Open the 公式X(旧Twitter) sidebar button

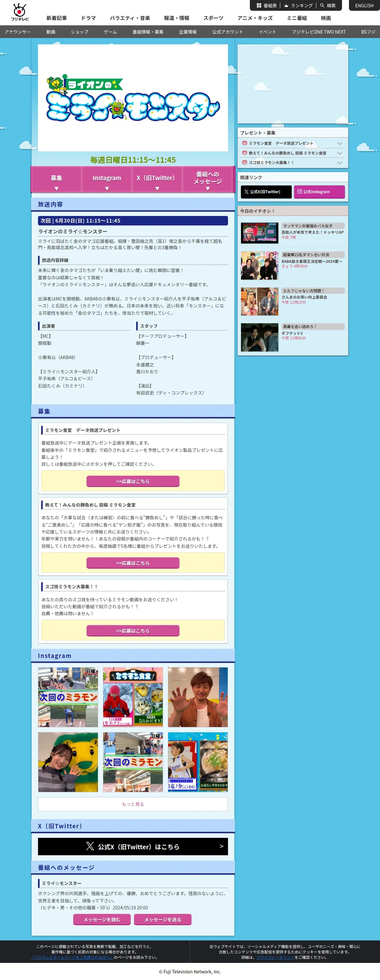click(266, 192)
